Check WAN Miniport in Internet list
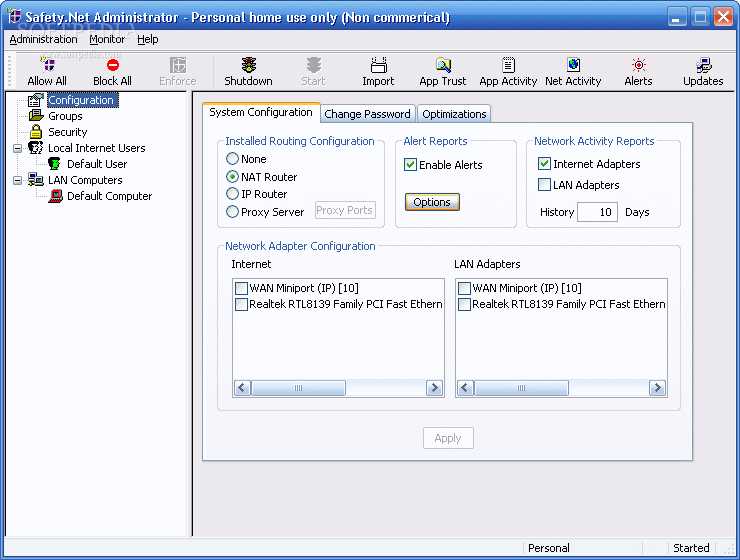The image size is (740, 560). pos(241,288)
